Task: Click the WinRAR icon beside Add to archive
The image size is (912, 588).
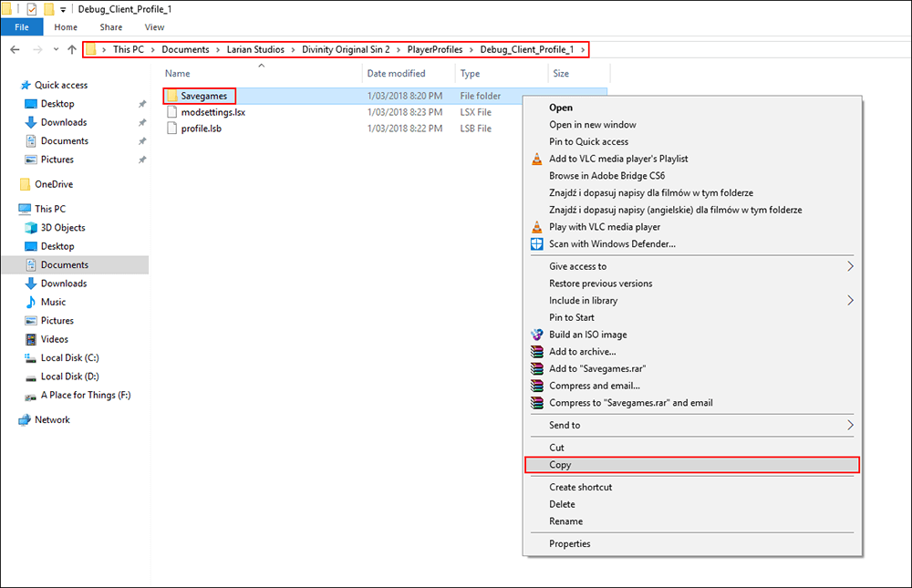Action: pyautogui.click(x=537, y=351)
